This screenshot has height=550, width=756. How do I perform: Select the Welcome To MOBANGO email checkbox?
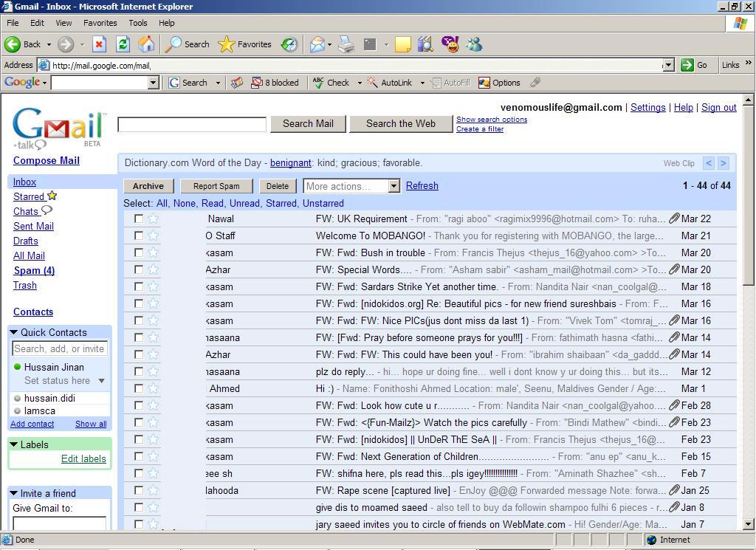click(139, 236)
